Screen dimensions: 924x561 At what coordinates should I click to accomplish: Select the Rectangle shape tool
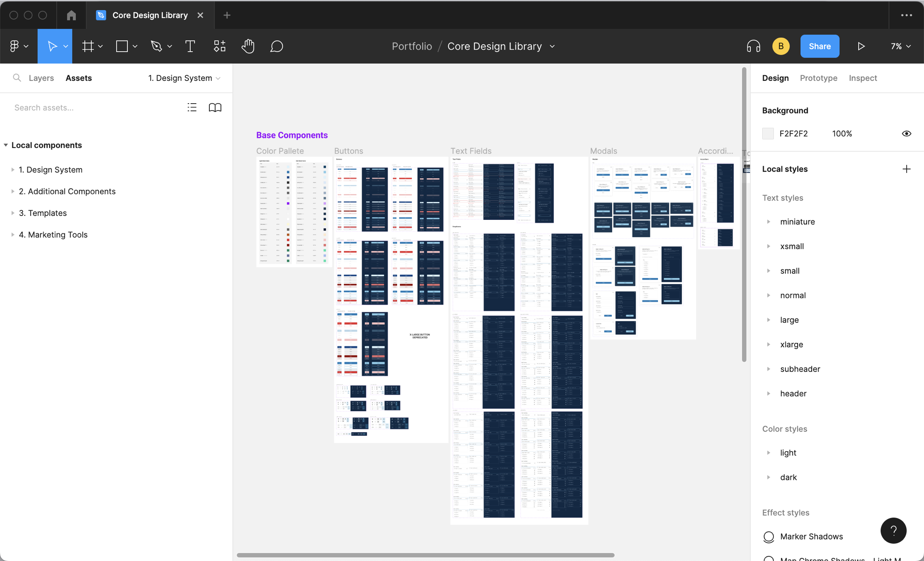122,46
